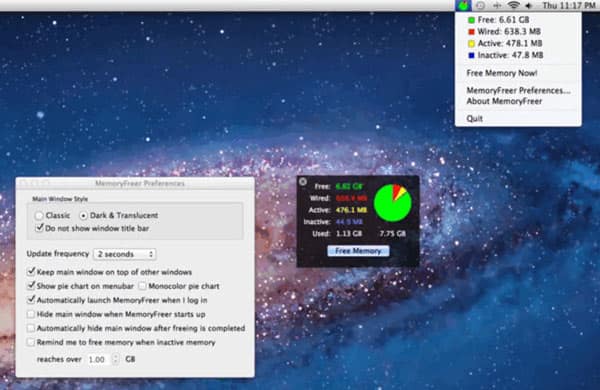Close the dark memory widget with X icon
Screen dimensions: 600x390
303,181
